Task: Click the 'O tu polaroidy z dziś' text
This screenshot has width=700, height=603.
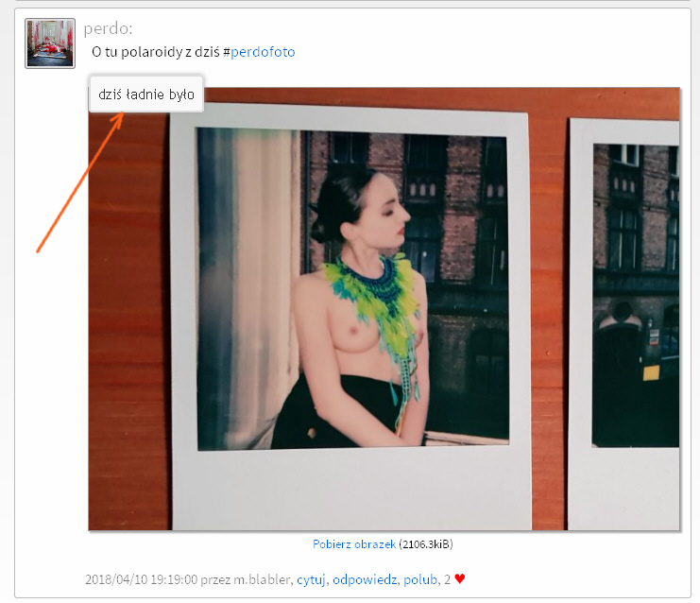Action: point(156,52)
